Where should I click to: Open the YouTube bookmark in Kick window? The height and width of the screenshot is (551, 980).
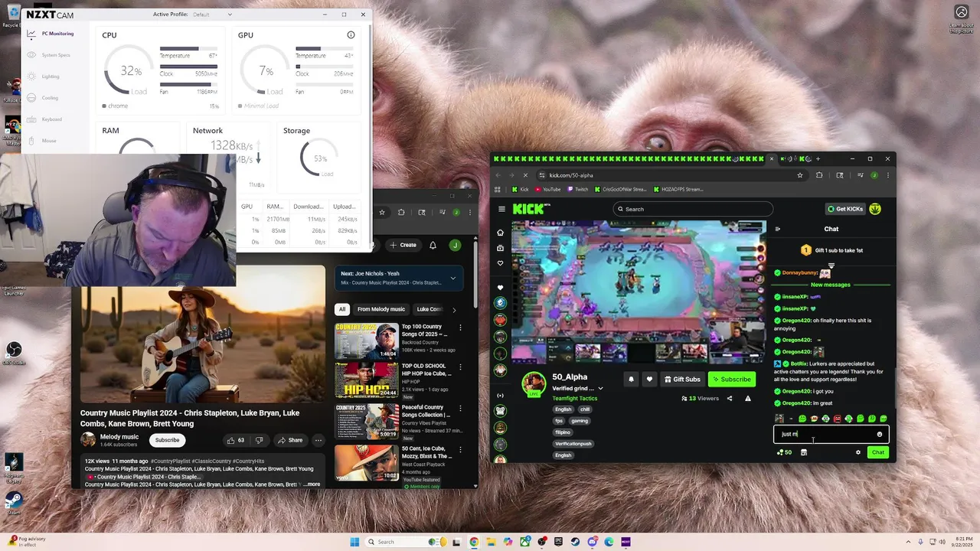(x=548, y=189)
